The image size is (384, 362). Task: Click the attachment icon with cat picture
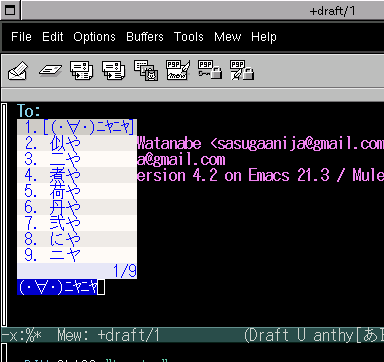click(146, 70)
